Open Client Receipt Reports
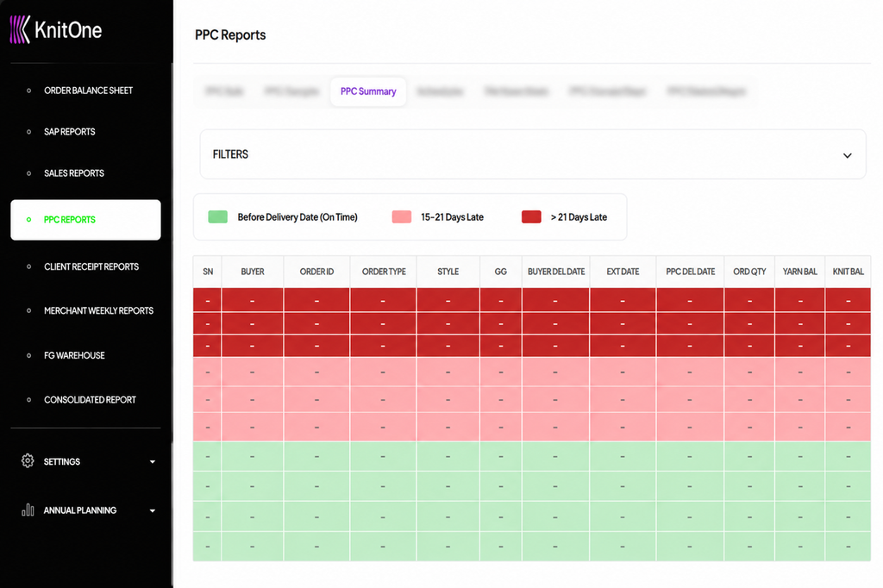 point(91,267)
